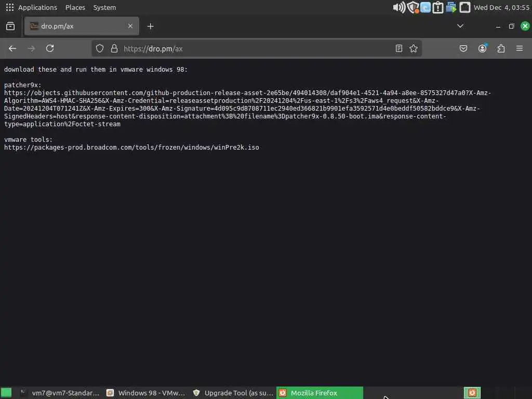This screenshot has width=532, height=399.
Task: Click 'download these and run them' line
Action: 96,69
